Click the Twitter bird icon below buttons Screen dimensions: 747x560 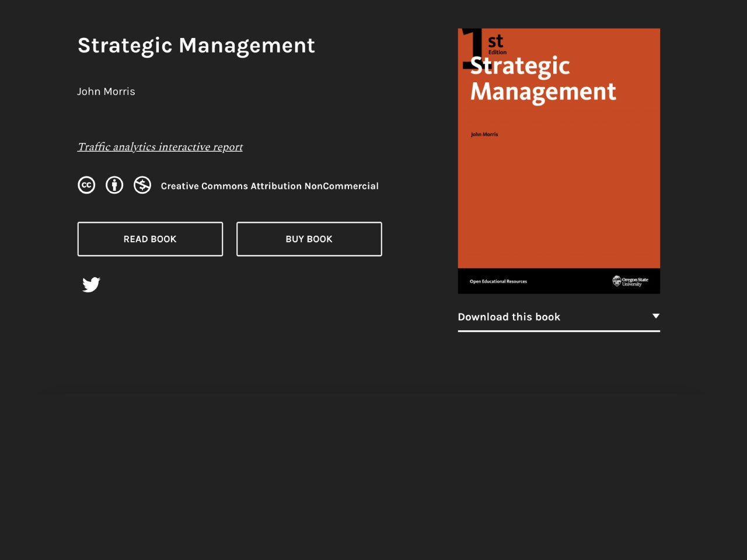[x=91, y=285]
